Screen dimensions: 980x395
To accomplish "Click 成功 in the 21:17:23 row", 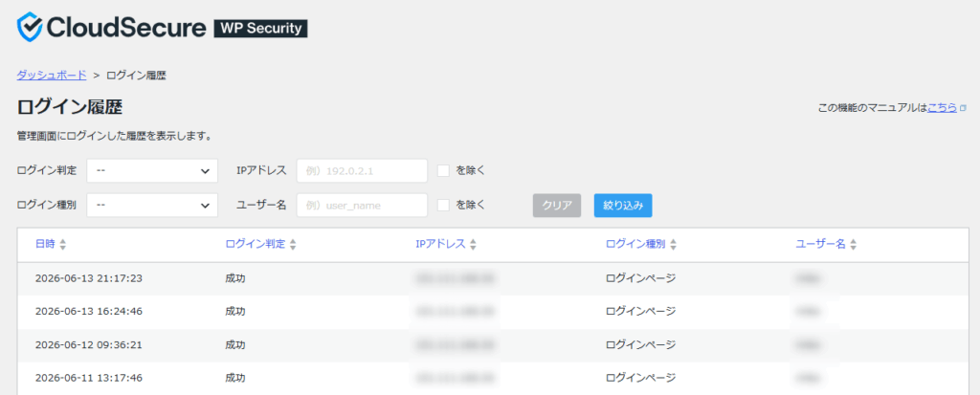I will (235, 278).
